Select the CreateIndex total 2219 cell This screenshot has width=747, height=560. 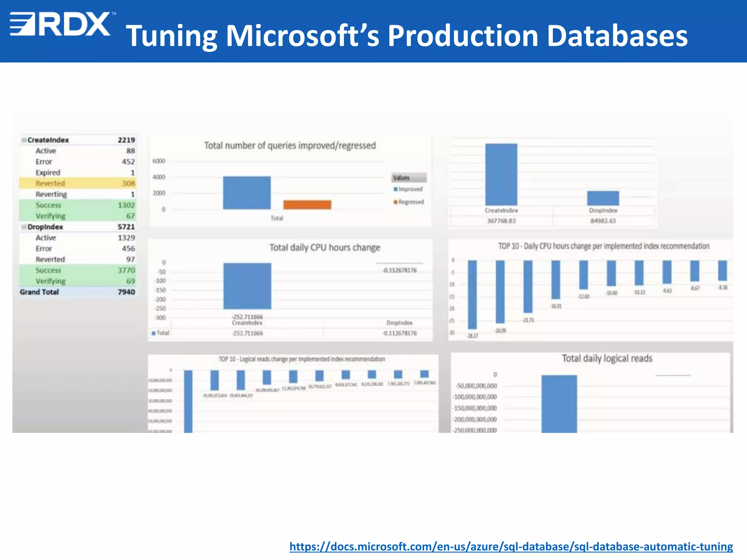point(126,140)
